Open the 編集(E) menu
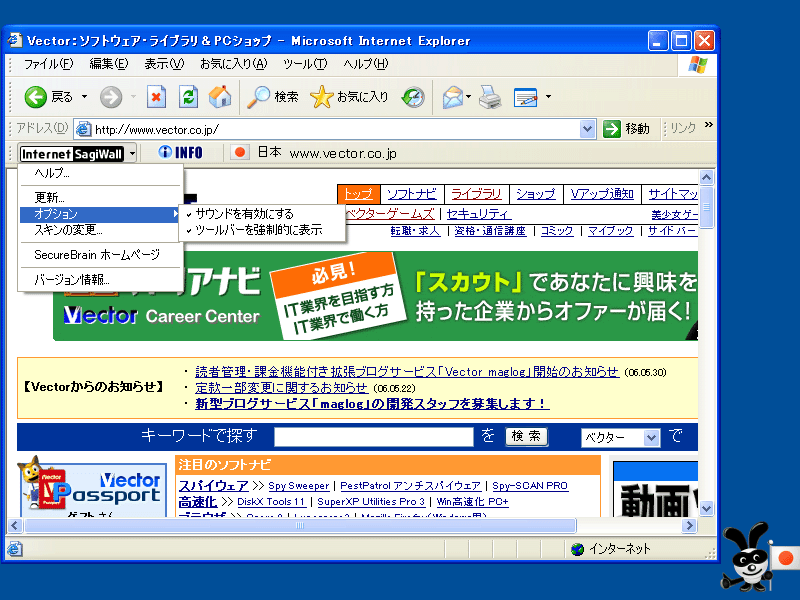The height and width of the screenshot is (600, 800). coord(109,64)
